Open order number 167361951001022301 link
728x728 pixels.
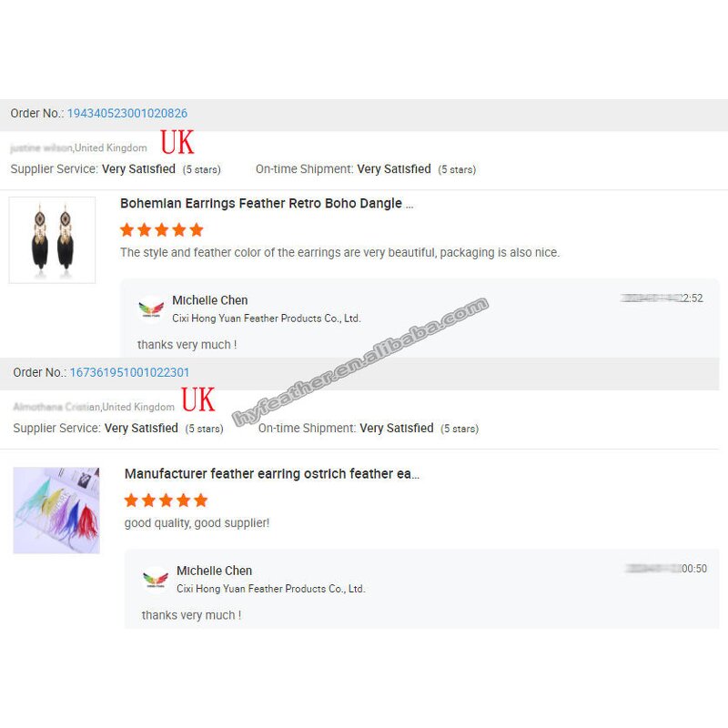(x=129, y=372)
